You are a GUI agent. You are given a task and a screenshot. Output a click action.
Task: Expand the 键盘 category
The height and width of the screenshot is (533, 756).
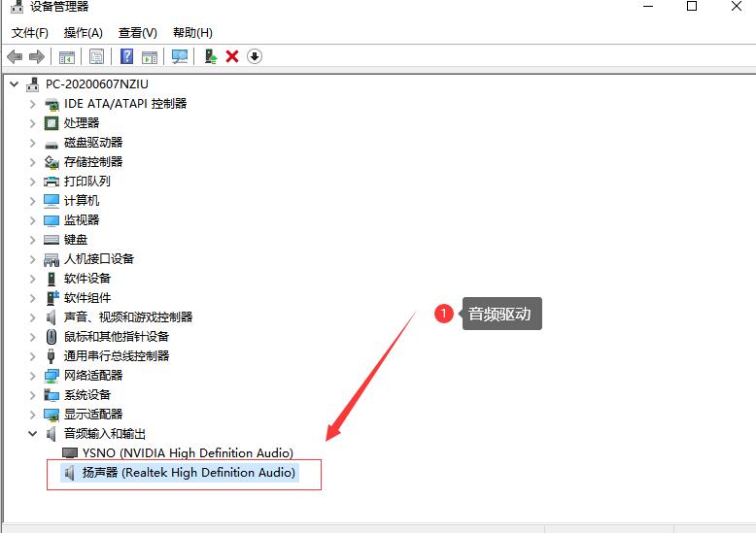[32, 240]
